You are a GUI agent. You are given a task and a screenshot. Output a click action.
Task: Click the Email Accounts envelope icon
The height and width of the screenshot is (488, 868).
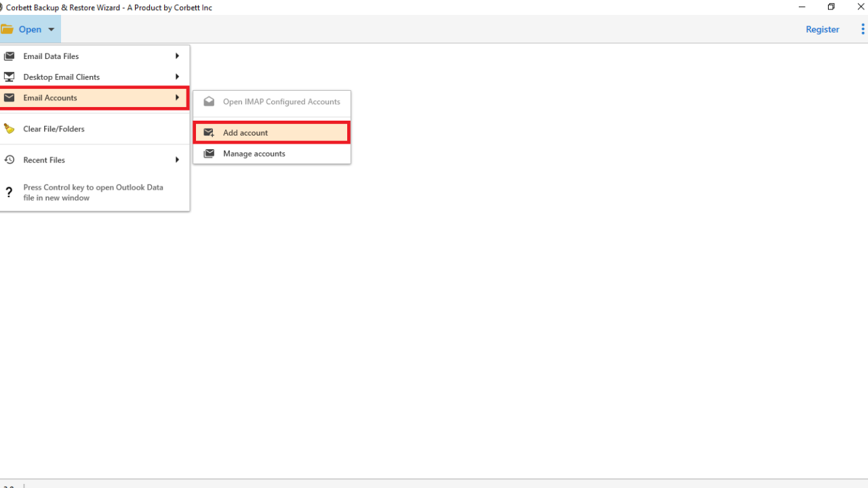click(x=9, y=98)
